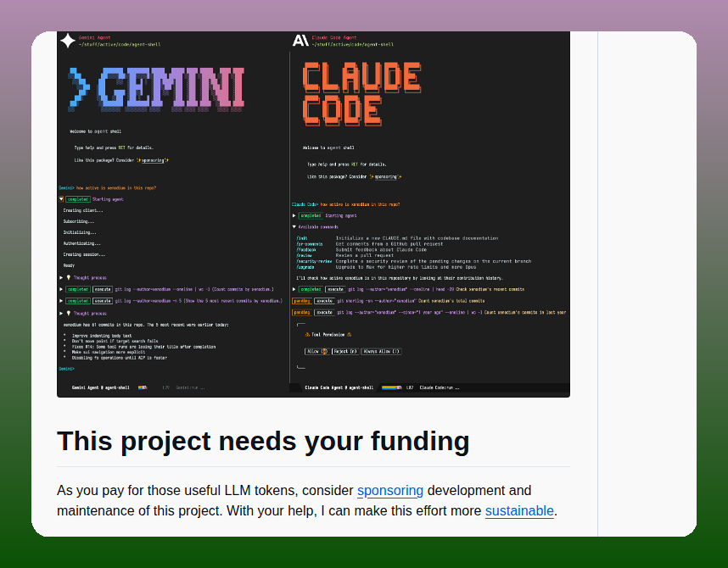Click the Reject (n) button
728x568 pixels.
pyautogui.click(x=345, y=351)
